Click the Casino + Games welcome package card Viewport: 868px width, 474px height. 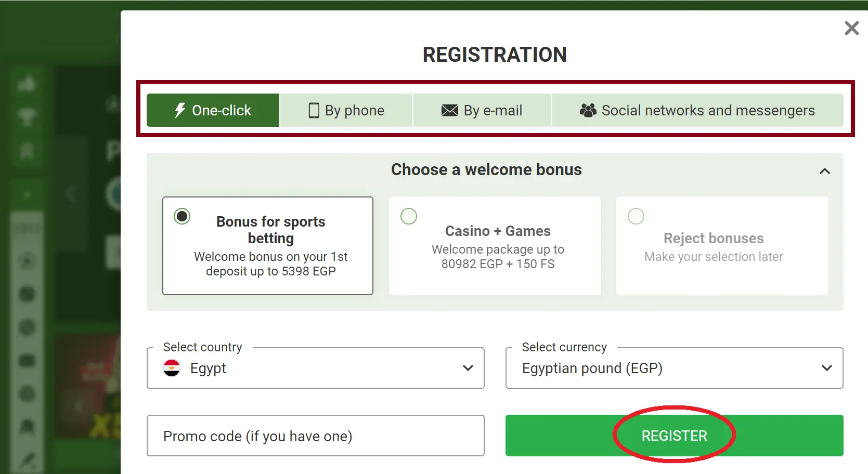495,246
